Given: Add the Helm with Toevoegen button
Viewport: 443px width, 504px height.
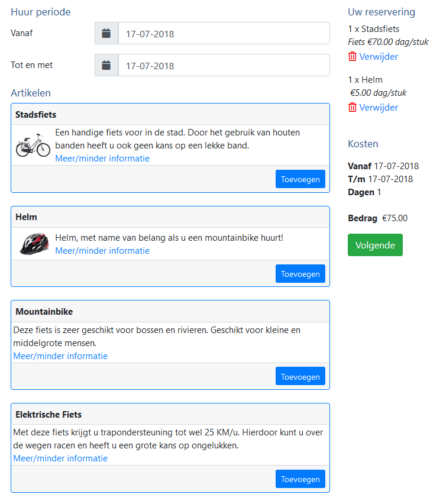Looking at the screenshot, I should pyautogui.click(x=300, y=273).
